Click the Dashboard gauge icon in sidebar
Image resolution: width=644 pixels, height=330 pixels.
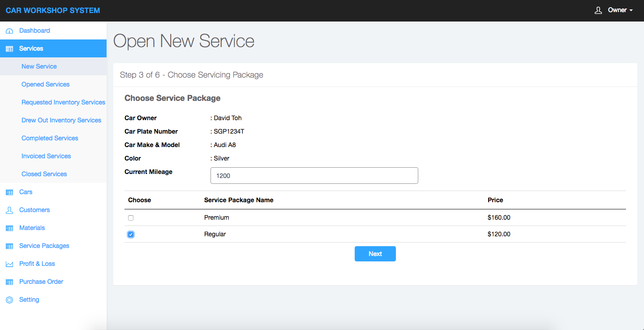tap(9, 31)
